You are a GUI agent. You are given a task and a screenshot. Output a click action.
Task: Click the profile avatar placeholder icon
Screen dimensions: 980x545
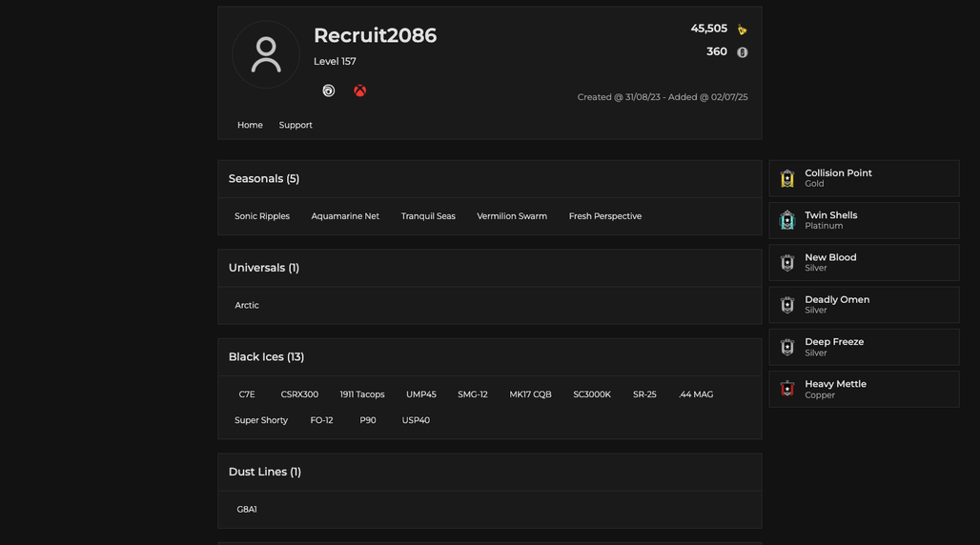(266, 54)
